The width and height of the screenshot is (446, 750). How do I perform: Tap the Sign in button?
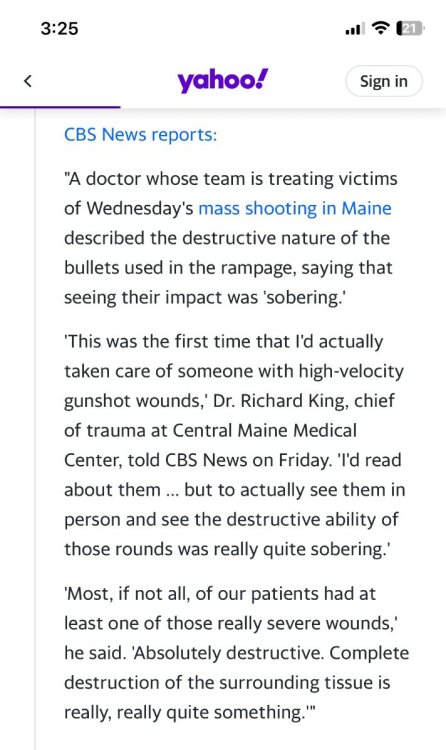tap(384, 81)
